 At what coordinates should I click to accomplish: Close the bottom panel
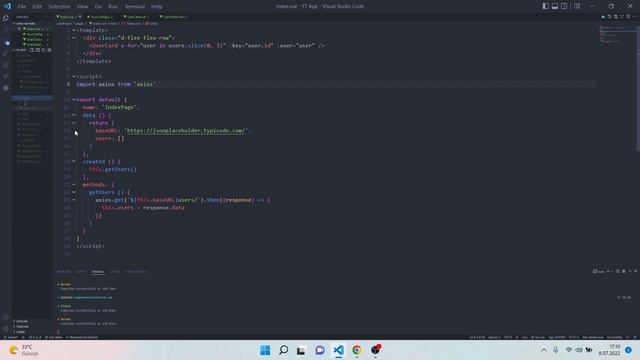pyautogui.click(x=636, y=271)
